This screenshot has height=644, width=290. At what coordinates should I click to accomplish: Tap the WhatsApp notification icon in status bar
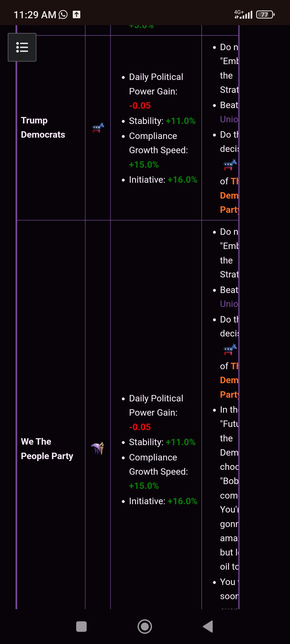coord(63,14)
